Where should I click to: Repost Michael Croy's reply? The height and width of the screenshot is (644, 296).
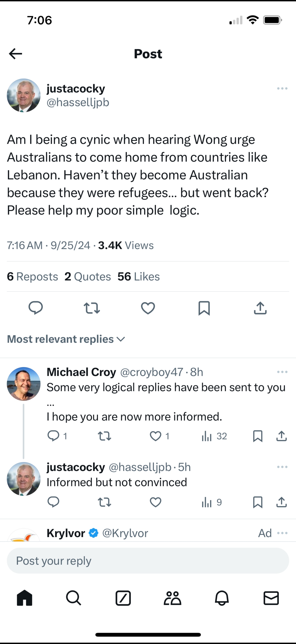point(105,436)
